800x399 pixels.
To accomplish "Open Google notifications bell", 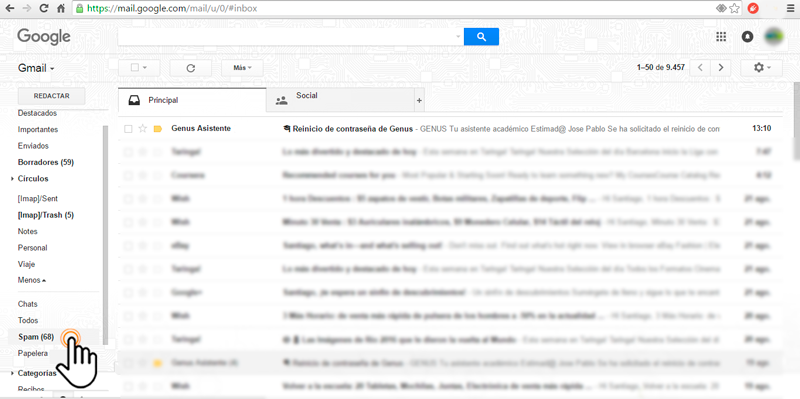I will click(747, 36).
